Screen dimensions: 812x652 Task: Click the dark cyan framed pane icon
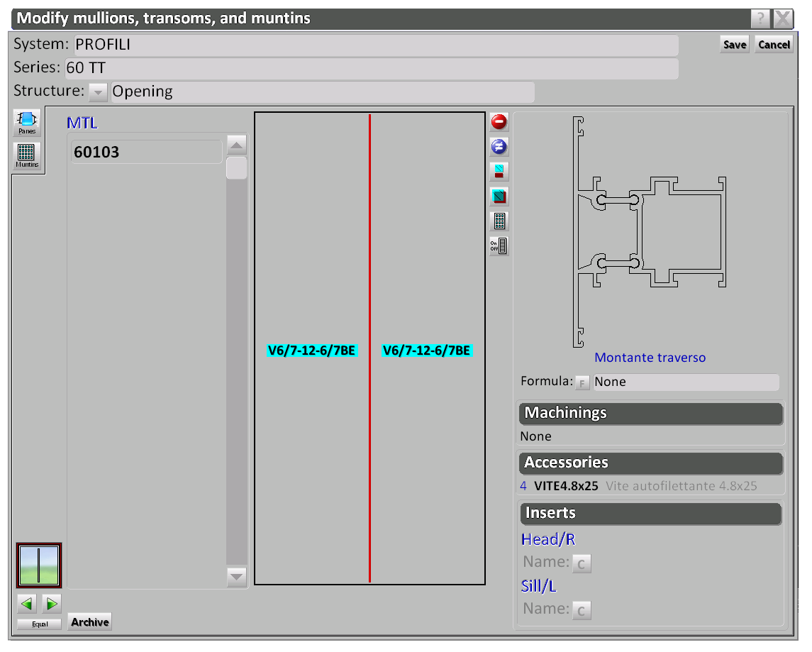click(x=499, y=197)
